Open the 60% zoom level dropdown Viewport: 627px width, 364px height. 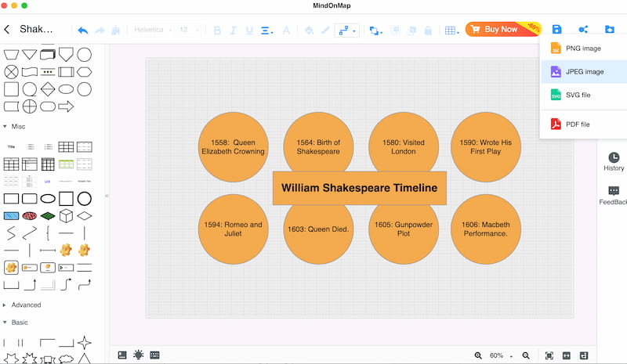[501, 355]
